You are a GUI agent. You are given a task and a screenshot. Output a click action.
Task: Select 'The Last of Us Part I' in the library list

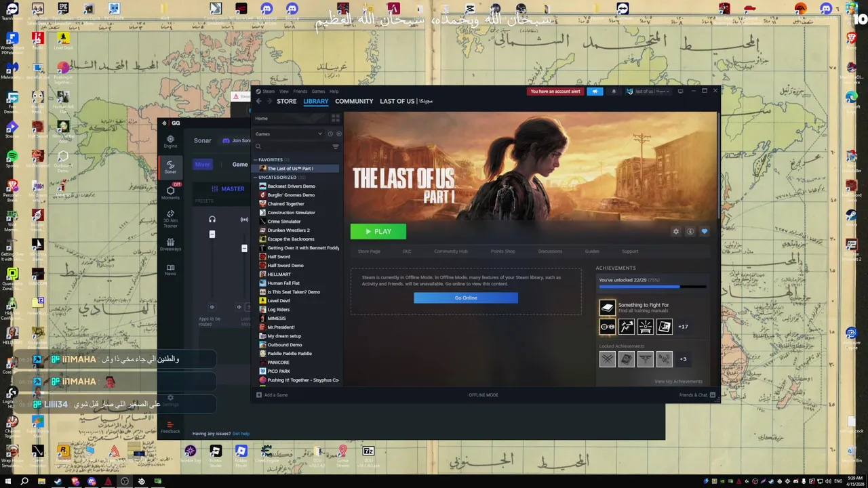pyautogui.click(x=297, y=169)
